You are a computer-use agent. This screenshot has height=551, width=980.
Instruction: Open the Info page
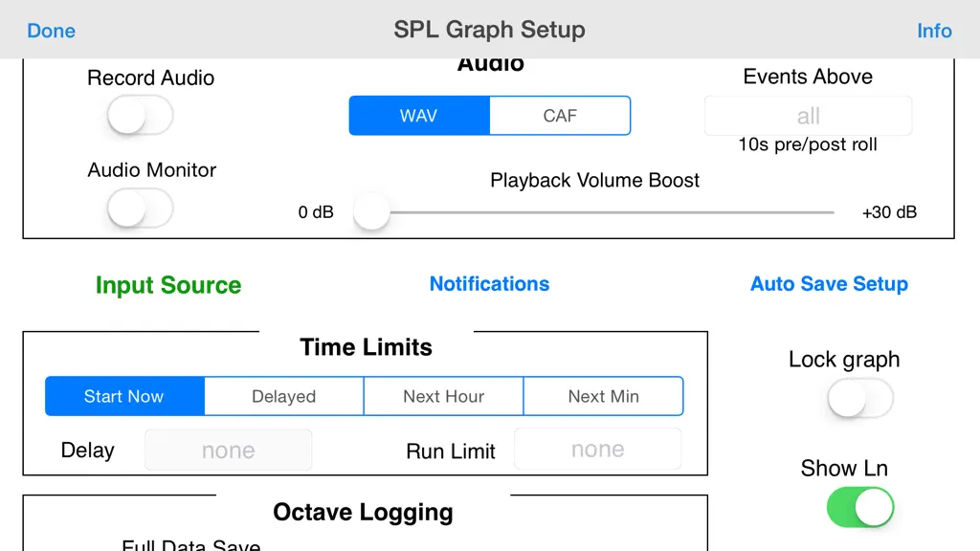pyautogui.click(x=934, y=31)
